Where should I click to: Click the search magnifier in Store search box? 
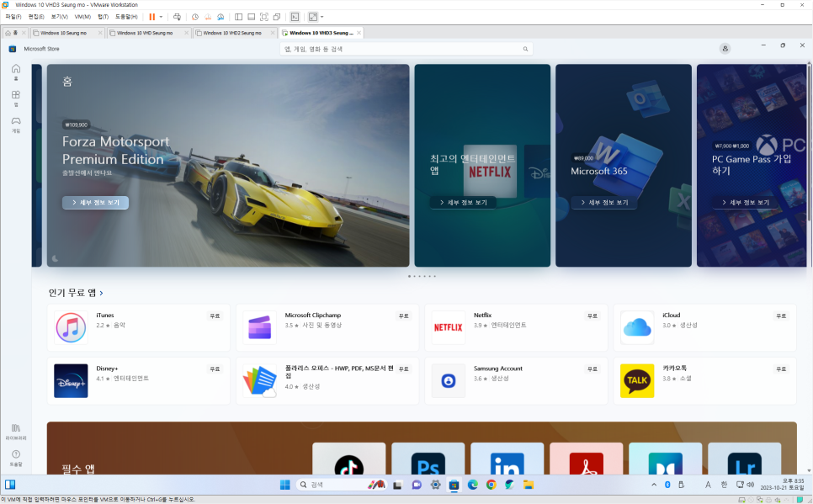coord(525,49)
